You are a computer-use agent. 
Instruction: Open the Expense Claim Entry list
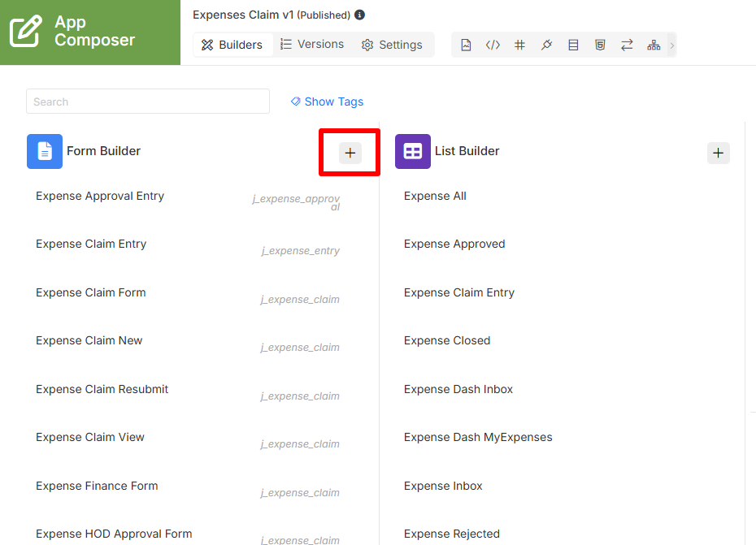pyautogui.click(x=459, y=292)
